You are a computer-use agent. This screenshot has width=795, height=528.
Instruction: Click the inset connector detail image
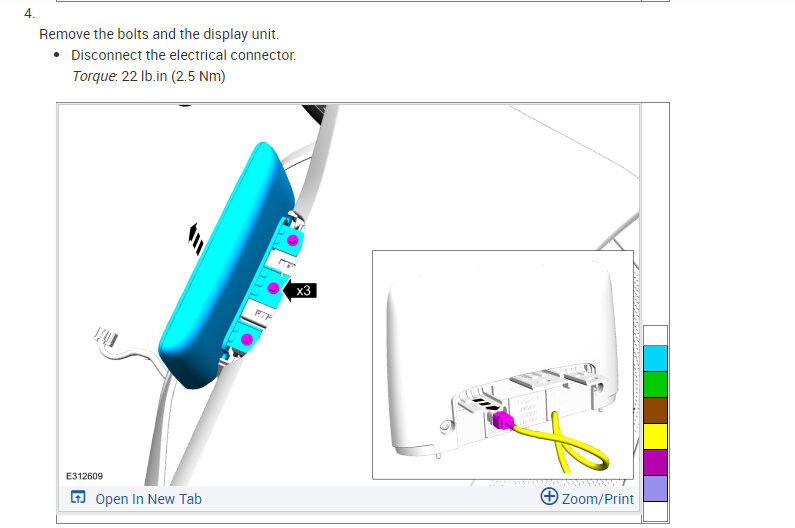tap(503, 365)
